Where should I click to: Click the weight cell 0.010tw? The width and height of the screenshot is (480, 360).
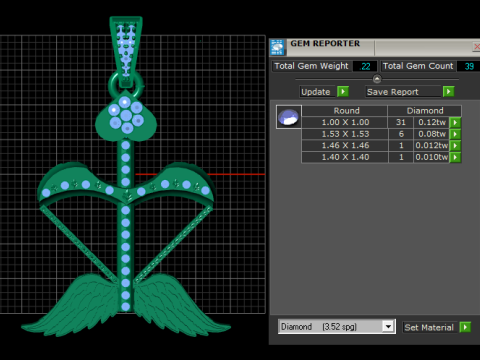[432, 157]
